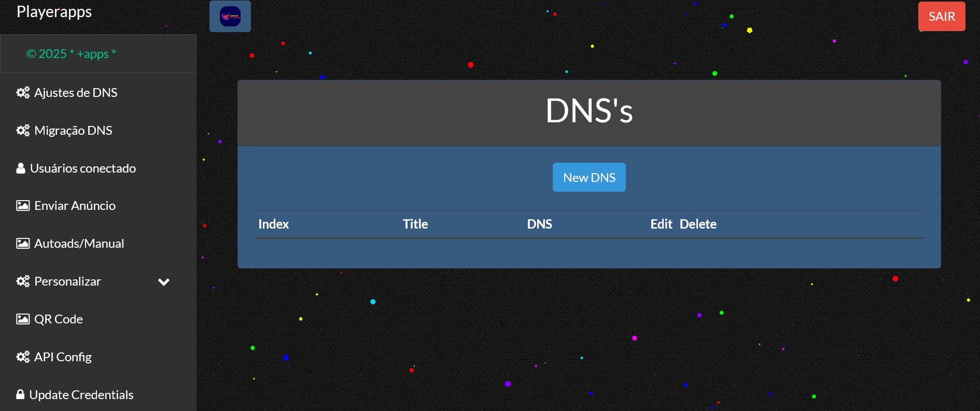The height and width of the screenshot is (411, 980).
Task: Click the image icon beside Enviar Anúncio
Action: click(x=23, y=206)
